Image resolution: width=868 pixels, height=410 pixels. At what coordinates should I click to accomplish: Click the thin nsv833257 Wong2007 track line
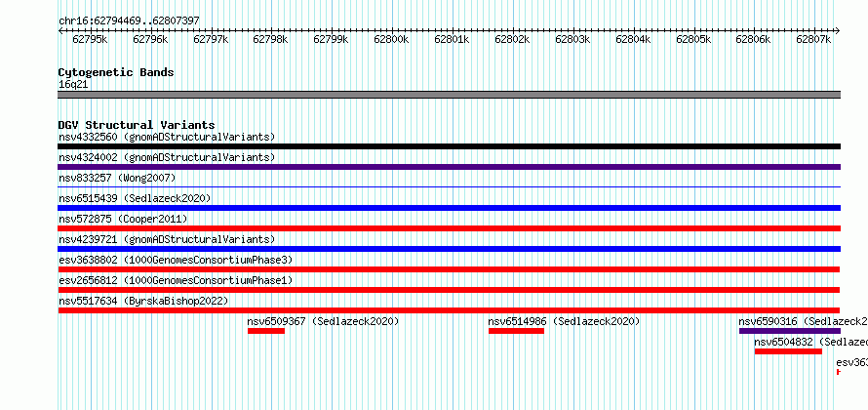(x=449, y=187)
